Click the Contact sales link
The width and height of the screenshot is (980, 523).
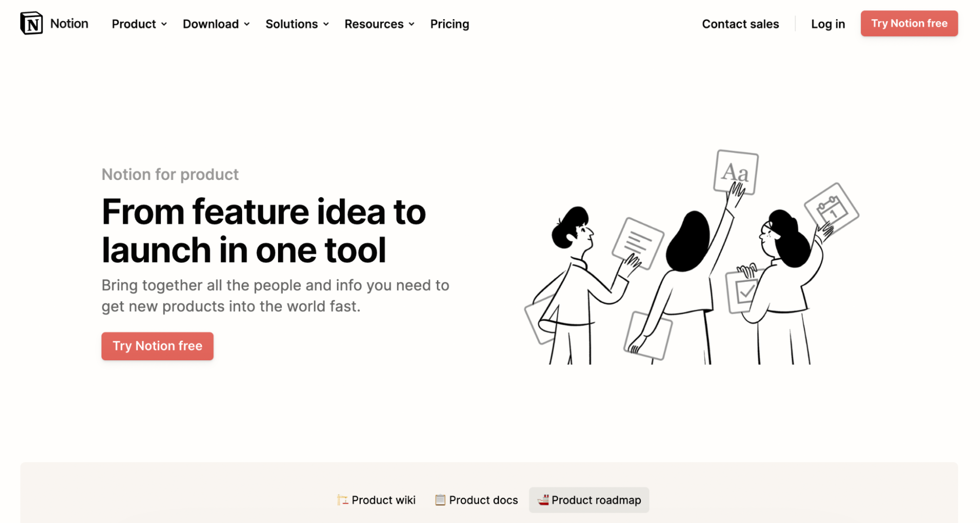(x=740, y=24)
